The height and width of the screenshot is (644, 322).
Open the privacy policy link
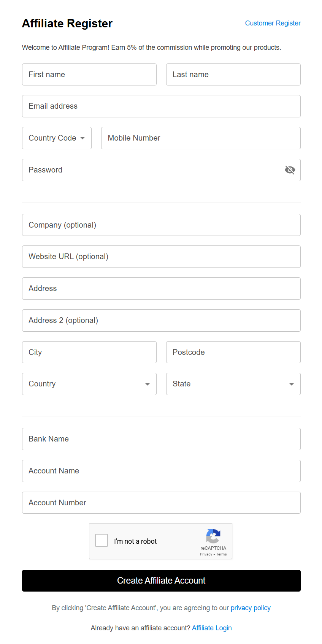pyautogui.click(x=251, y=608)
